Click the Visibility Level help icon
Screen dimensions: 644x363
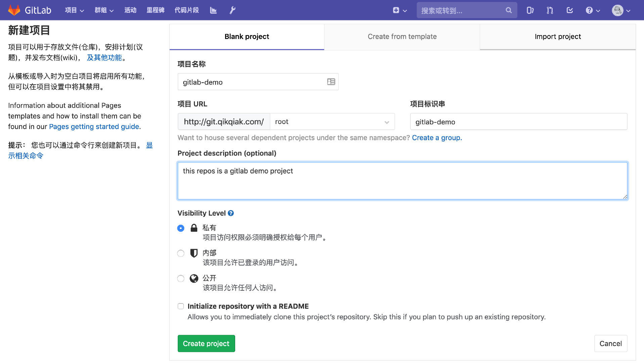pos(231,213)
